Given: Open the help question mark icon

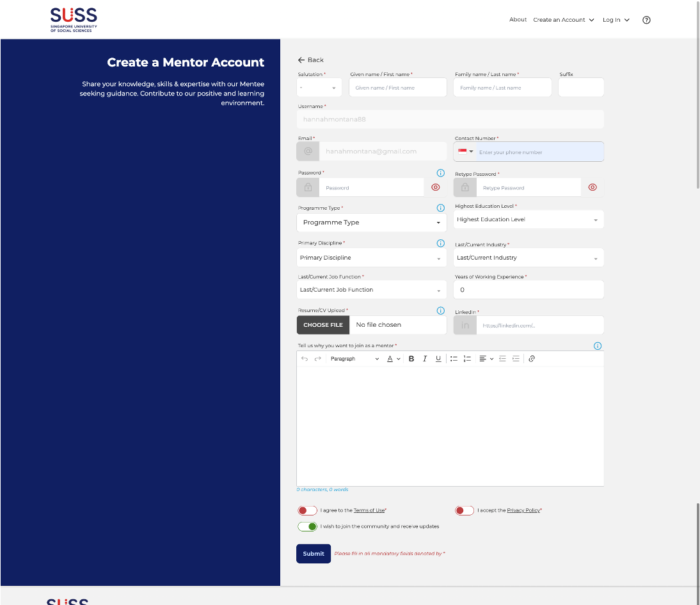Looking at the screenshot, I should coord(646,20).
